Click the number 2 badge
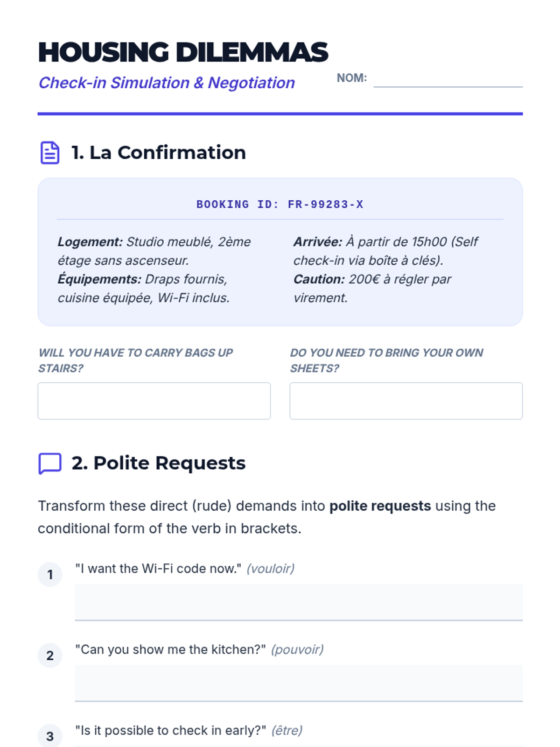 (x=50, y=655)
